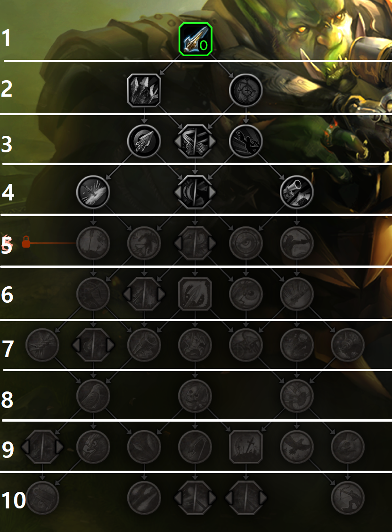Select the cannon talent in row 4
The height and width of the screenshot is (532, 392).
pos(296,192)
